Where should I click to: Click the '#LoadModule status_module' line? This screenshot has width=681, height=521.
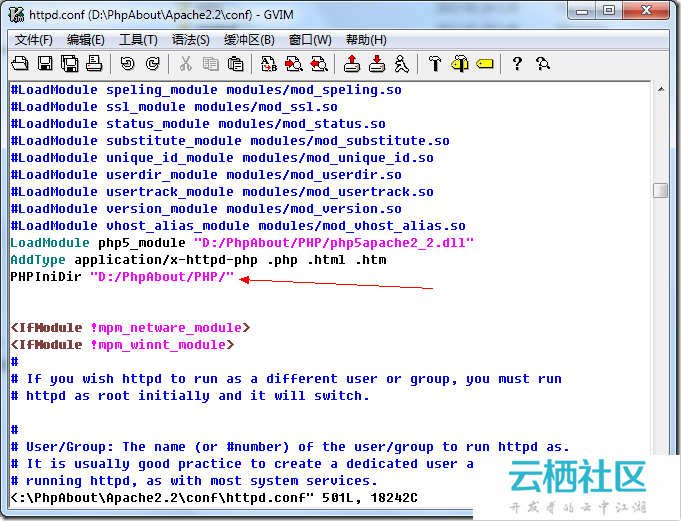198,124
